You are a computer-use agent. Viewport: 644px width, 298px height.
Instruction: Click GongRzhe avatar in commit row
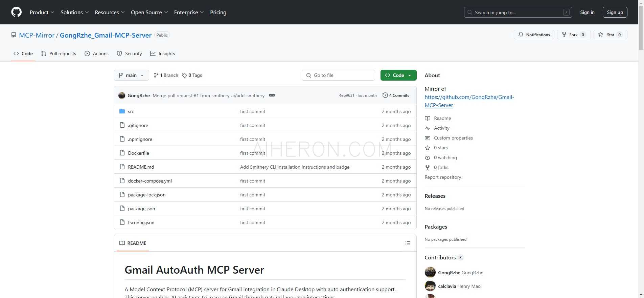122,95
